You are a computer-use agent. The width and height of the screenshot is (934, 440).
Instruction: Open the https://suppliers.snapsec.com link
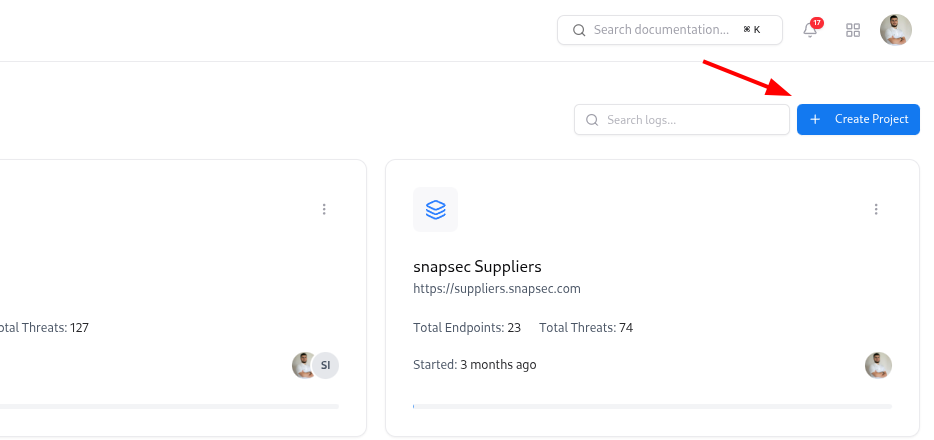click(497, 289)
